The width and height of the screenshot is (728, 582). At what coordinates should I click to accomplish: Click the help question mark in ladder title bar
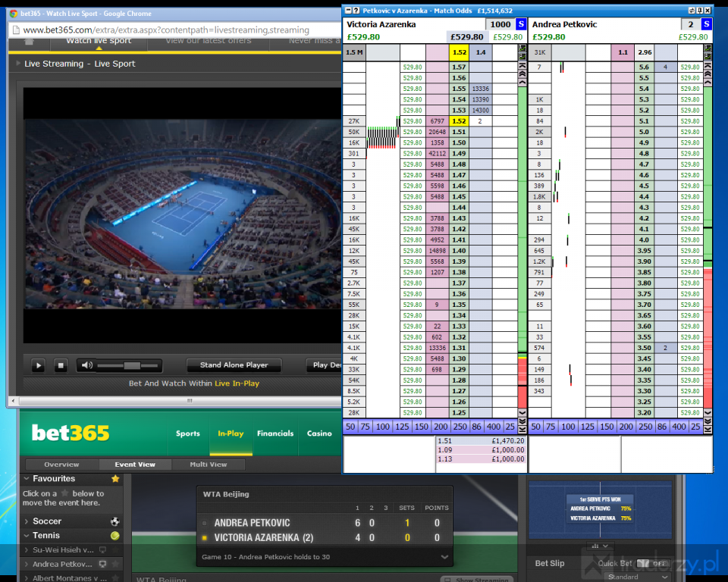[356, 10]
